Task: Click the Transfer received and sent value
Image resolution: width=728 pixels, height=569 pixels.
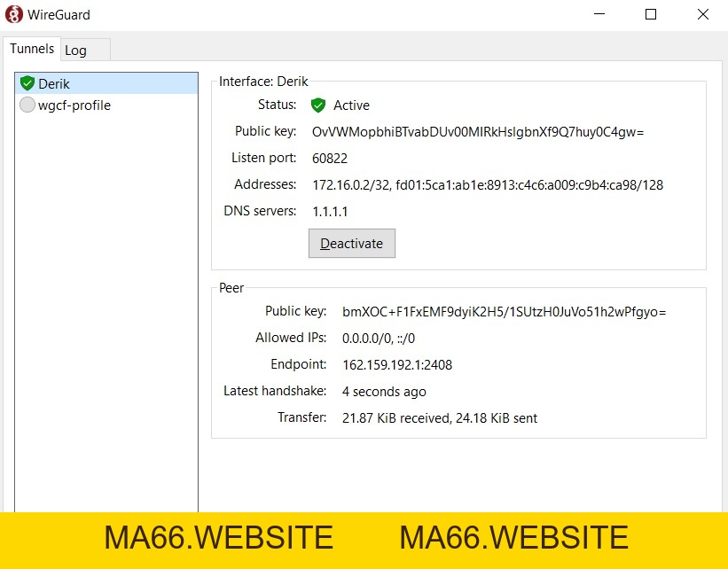Action: point(440,418)
